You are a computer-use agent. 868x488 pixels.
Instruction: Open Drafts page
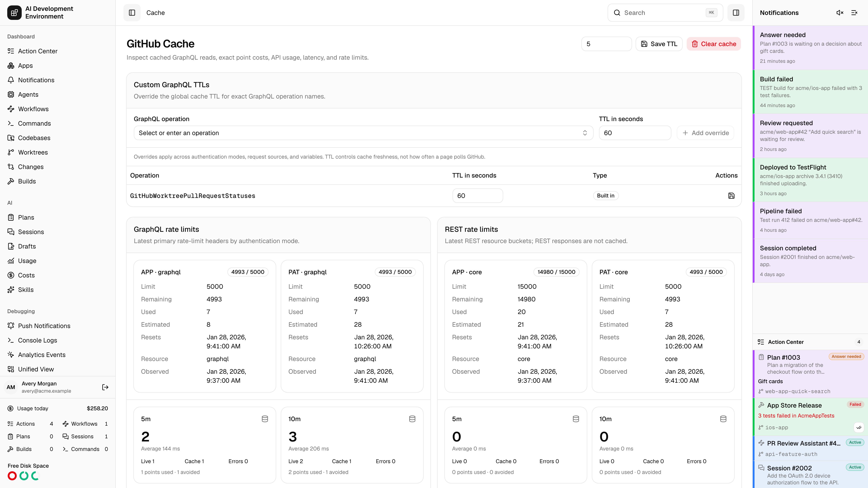point(58,246)
